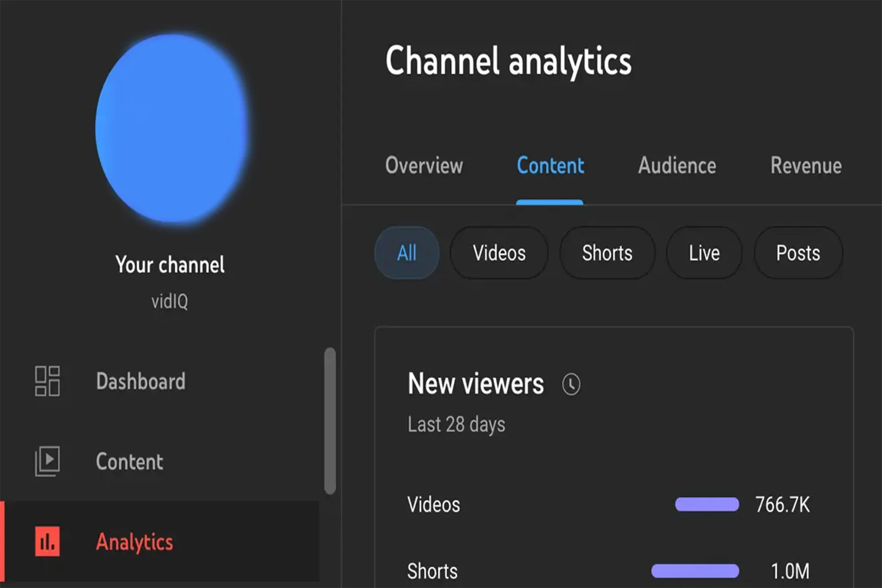882x588 pixels.
Task: Click the Content play icon in sidebar
Action: 47,461
